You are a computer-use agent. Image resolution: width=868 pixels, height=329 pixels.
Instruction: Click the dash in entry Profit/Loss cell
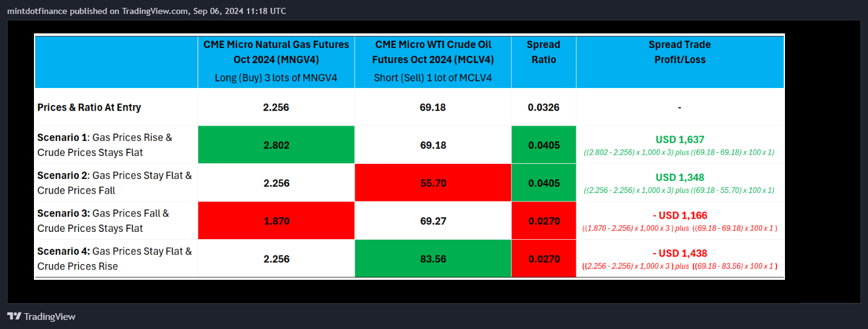point(679,107)
